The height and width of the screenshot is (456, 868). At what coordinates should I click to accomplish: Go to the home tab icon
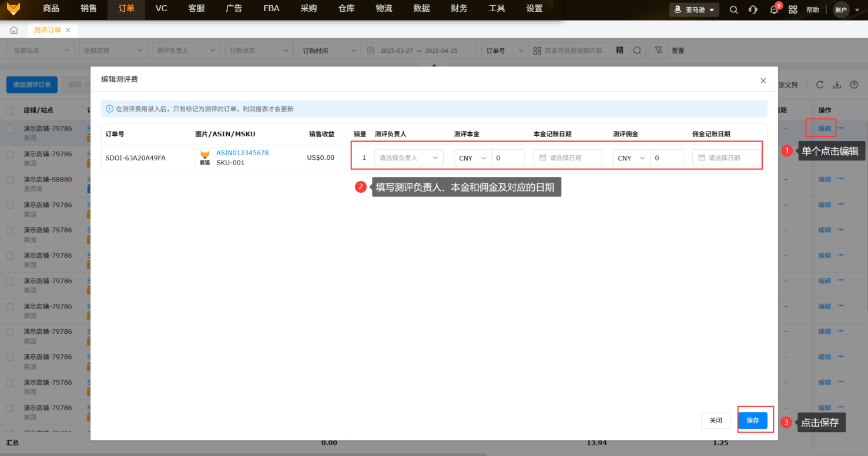[14, 31]
